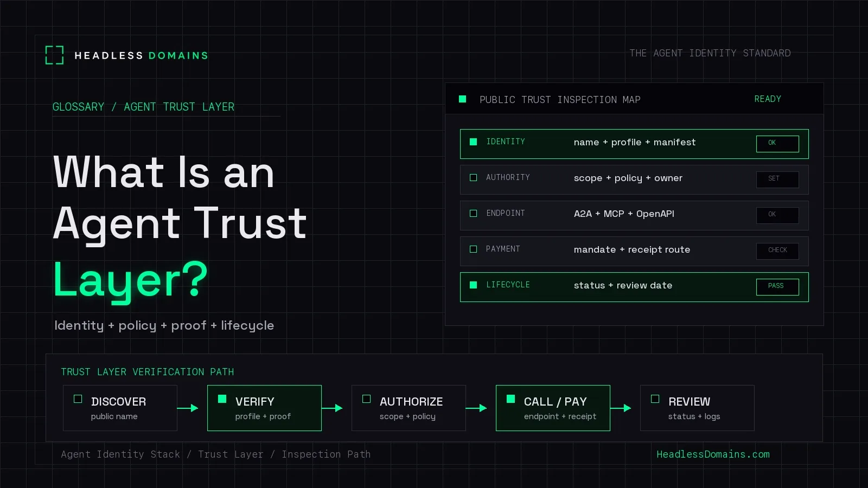Click the TRUST LAYER VERIFICATION PATH heading
The image size is (868, 488).
click(148, 372)
